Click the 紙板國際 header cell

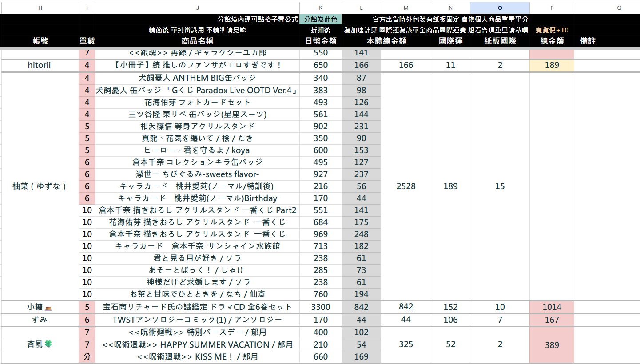pos(500,41)
